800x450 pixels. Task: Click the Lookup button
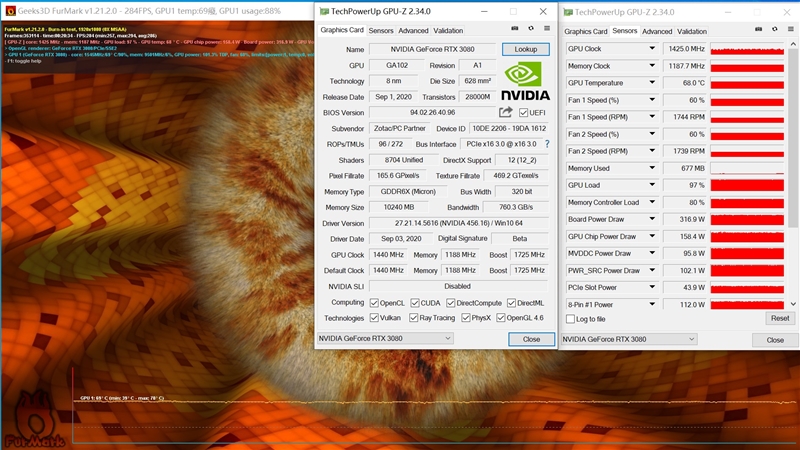click(526, 49)
